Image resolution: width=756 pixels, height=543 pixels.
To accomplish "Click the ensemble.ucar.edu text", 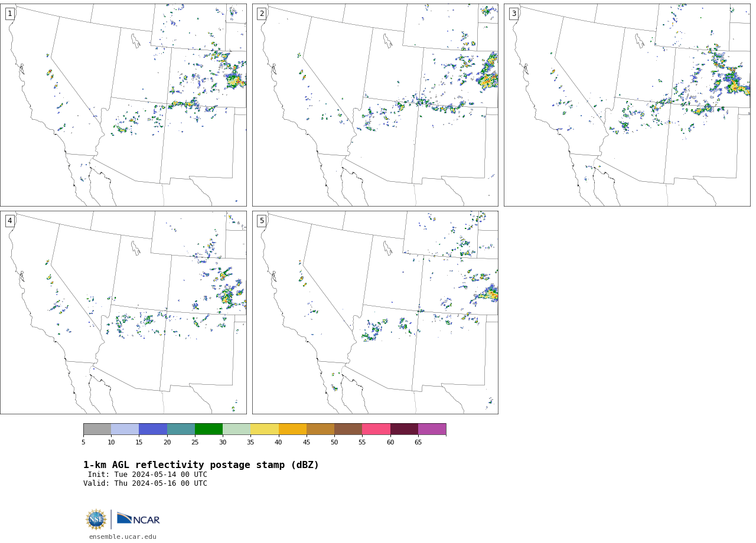I will tap(123, 537).
